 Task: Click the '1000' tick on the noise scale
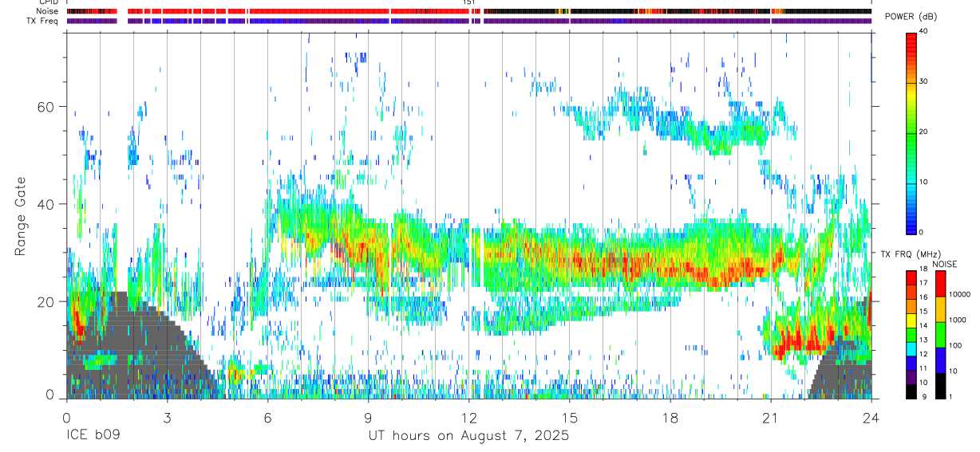[x=958, y=320]
